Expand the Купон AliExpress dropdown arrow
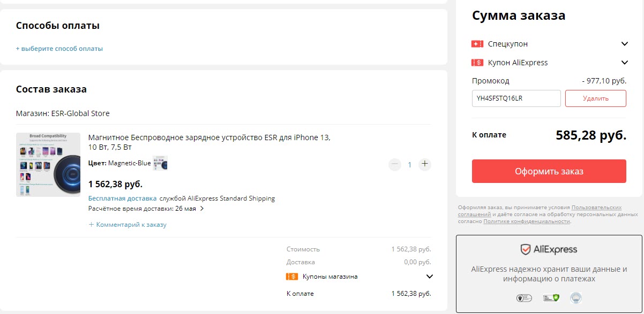This screenshot has height=314, width=644. [x=624, y=63]
